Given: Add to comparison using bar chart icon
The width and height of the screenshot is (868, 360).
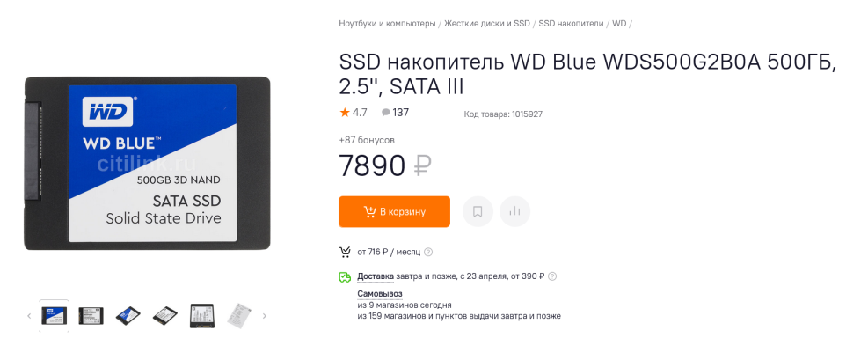Looking at the screenshot, I should [x=514, y=211].
